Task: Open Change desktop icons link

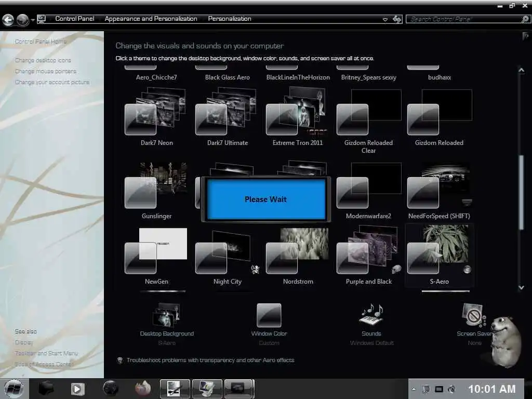Action: coord(43,60)
